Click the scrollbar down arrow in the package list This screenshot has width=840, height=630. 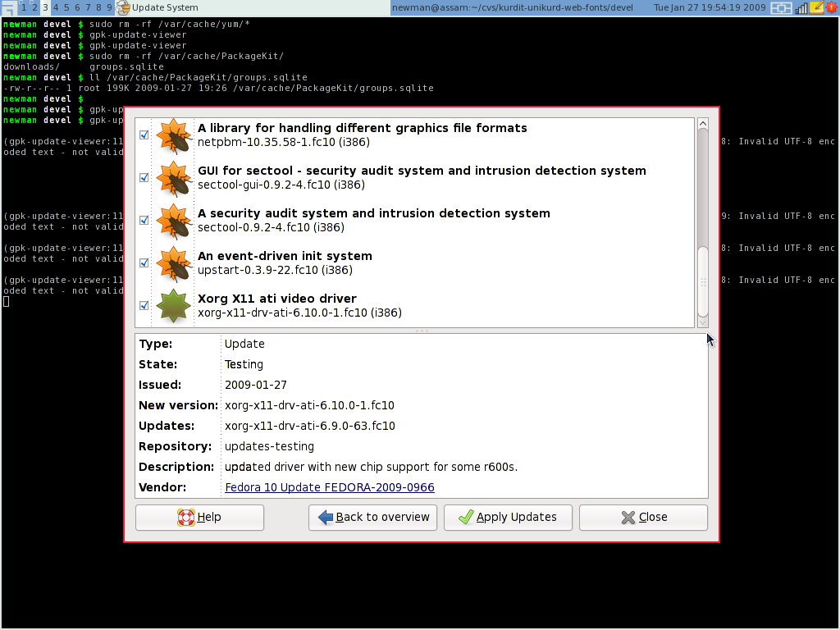pos(702,322)
